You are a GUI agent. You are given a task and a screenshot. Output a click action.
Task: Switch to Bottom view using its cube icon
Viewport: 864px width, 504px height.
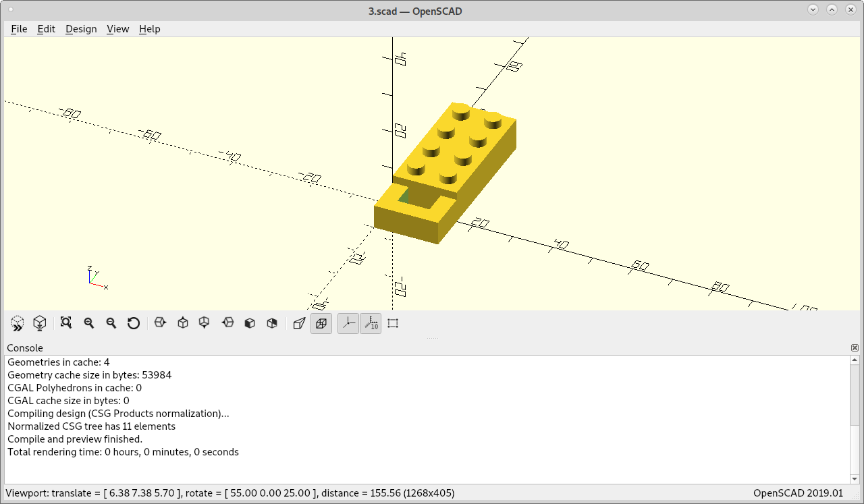click(205, 323)
